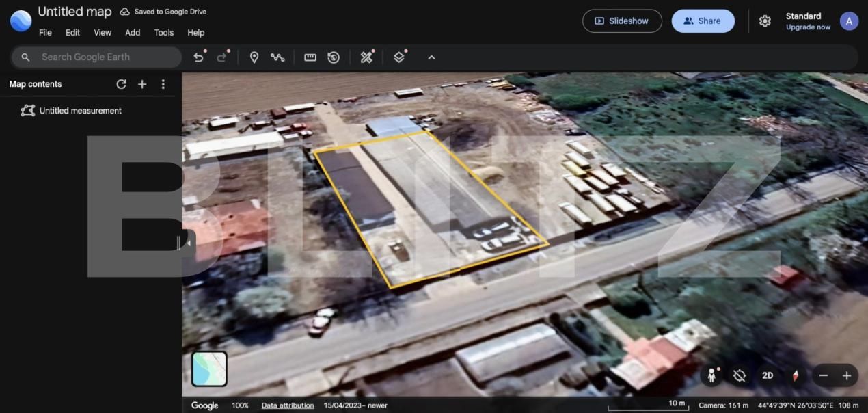The height and width of the screenshot is (413, 868).
Task: Activate the ruler Measure tool
Action: tap(310, 57)
